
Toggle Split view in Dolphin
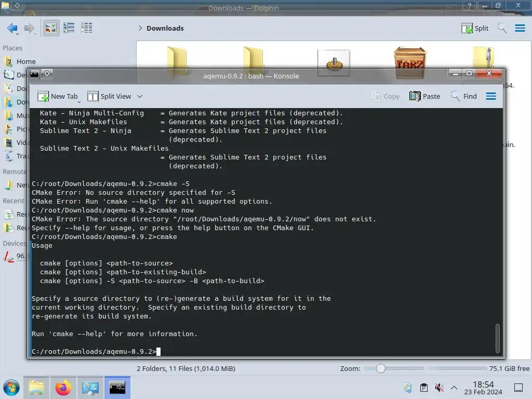[x=475, y=28]
